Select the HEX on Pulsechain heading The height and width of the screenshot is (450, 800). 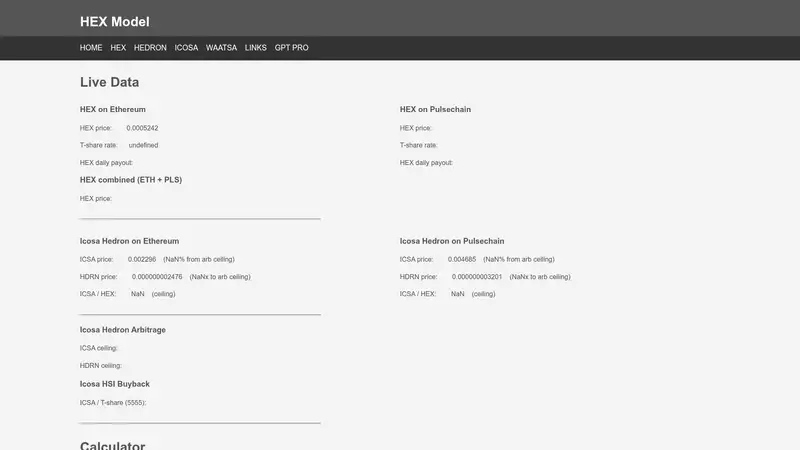point(435,109)
